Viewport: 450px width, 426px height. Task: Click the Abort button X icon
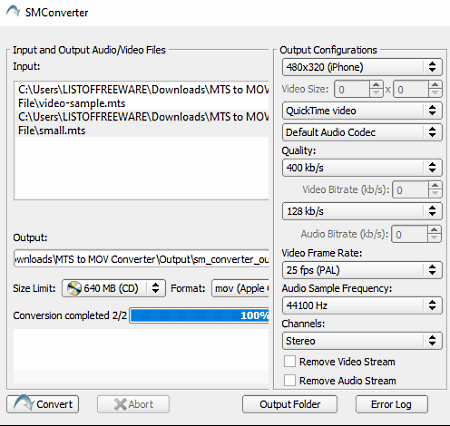pyautogui.click(x=120, y=404)
